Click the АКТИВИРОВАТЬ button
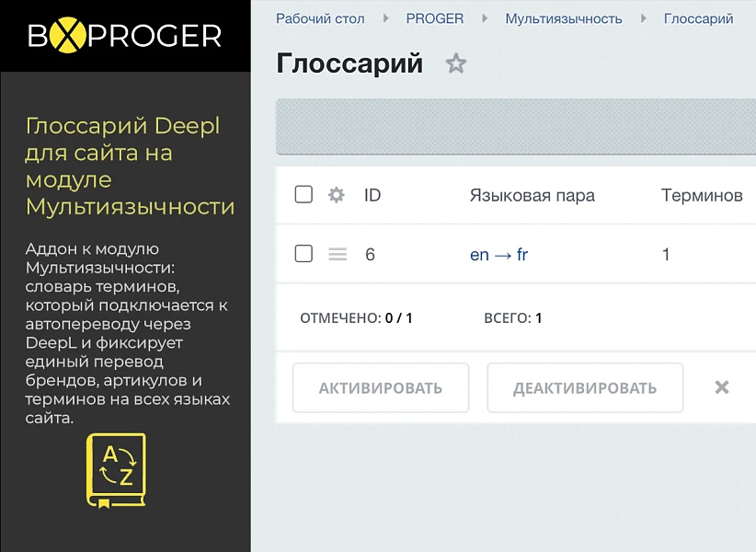Screen dimensions: 756x552 381,387
